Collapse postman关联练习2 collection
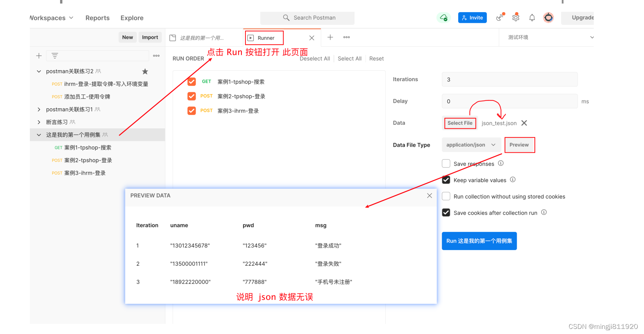Viewport: 644px width, 334px height. coord(39,71)
